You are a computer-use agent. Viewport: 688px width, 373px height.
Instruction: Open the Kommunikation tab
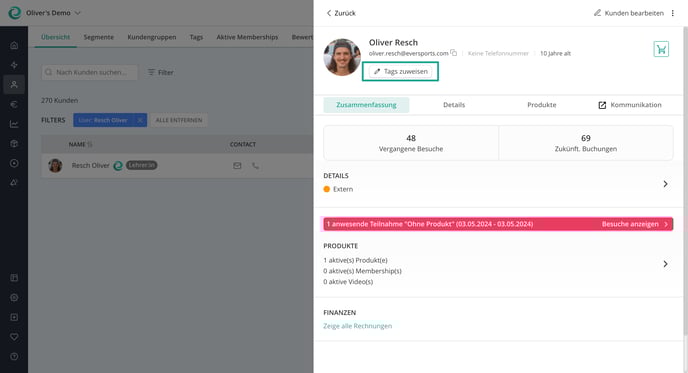pos(630,105)
